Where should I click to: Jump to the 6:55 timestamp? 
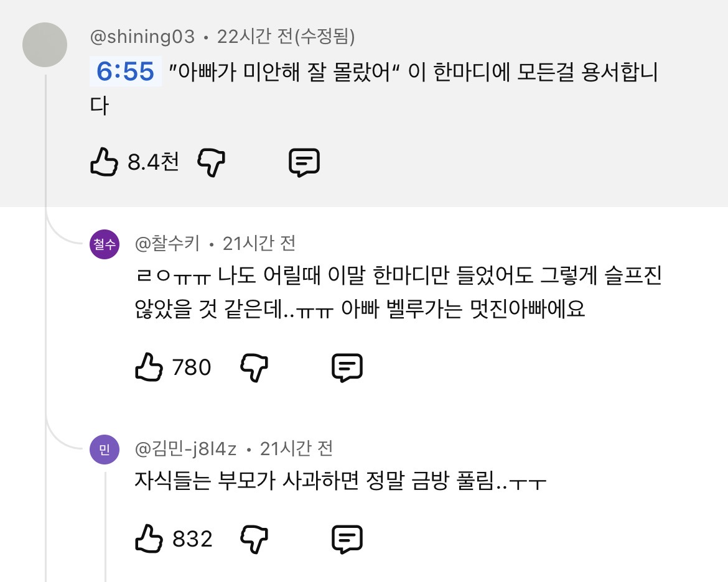[125, 72]
